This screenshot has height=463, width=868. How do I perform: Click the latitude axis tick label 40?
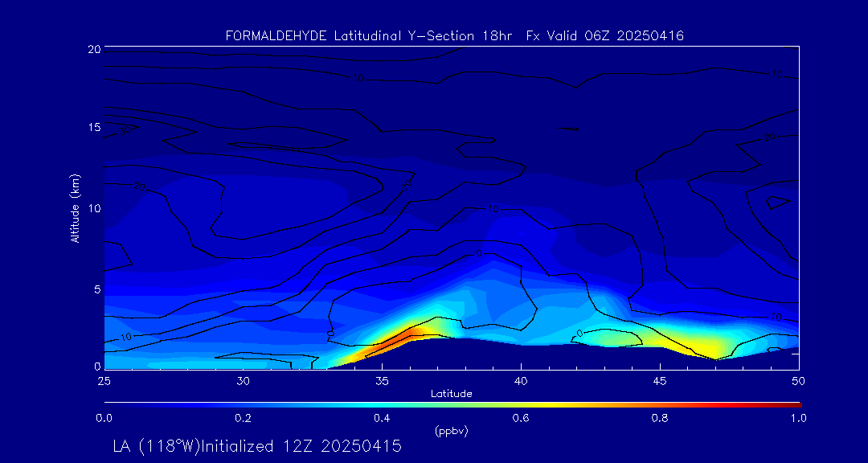point(521,381)
